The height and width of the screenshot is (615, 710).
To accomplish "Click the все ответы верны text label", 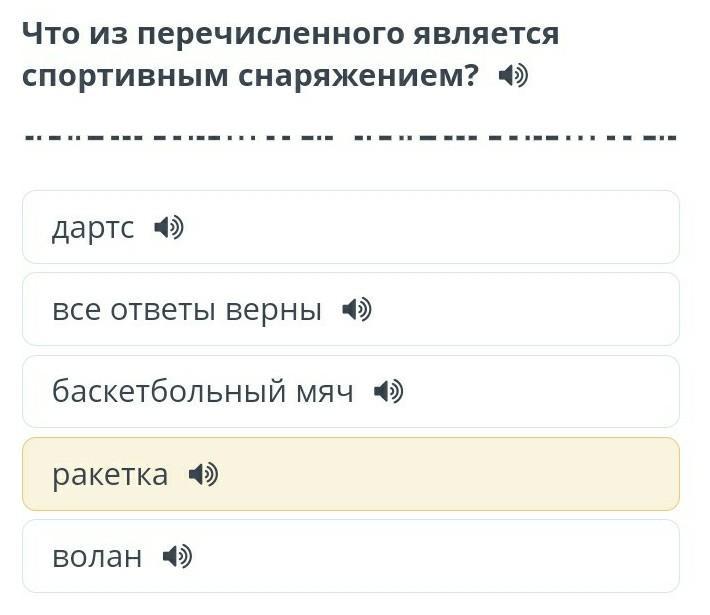I will (x=187, y=310).
